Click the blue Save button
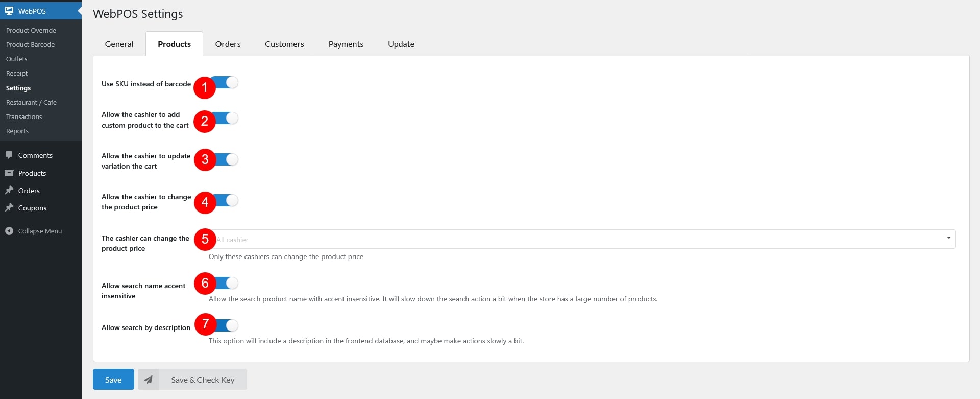980x399 pixels. point(113,380)
